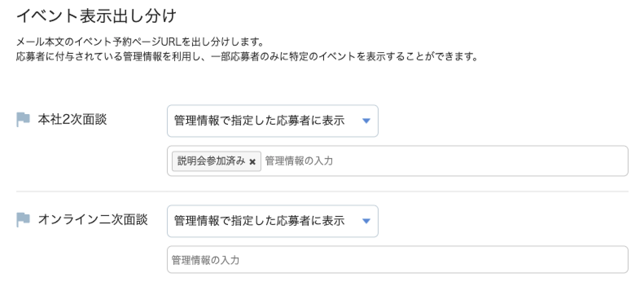Click the description line starting with 応募者に付与
The height and width of the screenshot is (304, 644).
coord(247,56)
